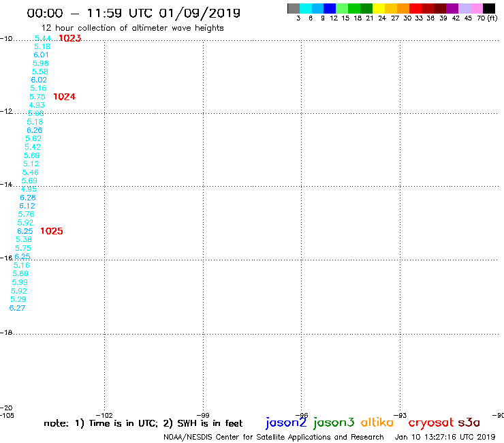Click the 5.98 wave height value
Image resolution: width=504 pixels, height=443 pixels.
click(x=40, y=63)
